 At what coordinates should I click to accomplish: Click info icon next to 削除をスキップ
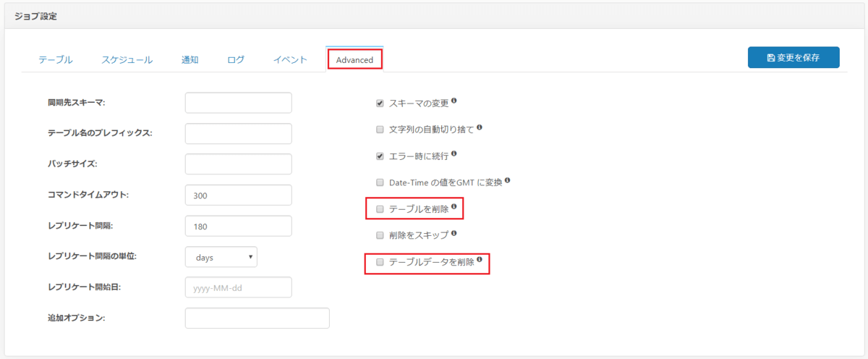[x=454, y=233]
